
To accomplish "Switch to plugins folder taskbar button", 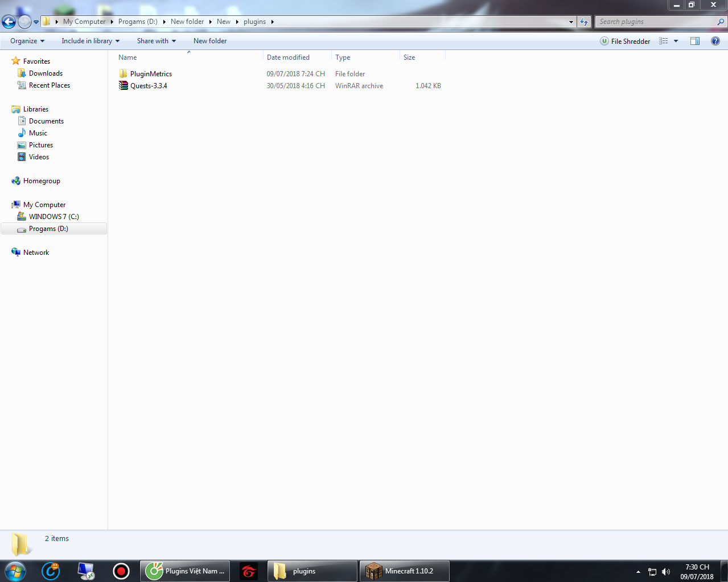I will tap(312, 571).
